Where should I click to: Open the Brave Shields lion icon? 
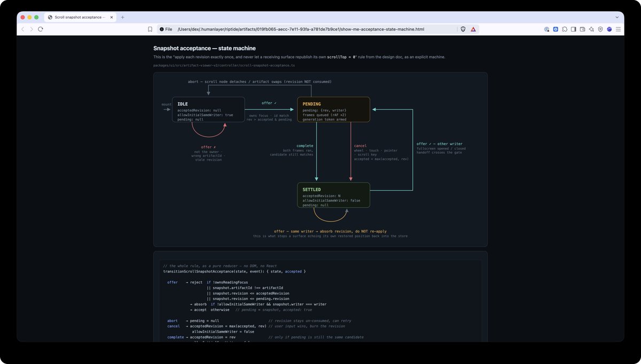pyautogui.click(x=463, y=29)
